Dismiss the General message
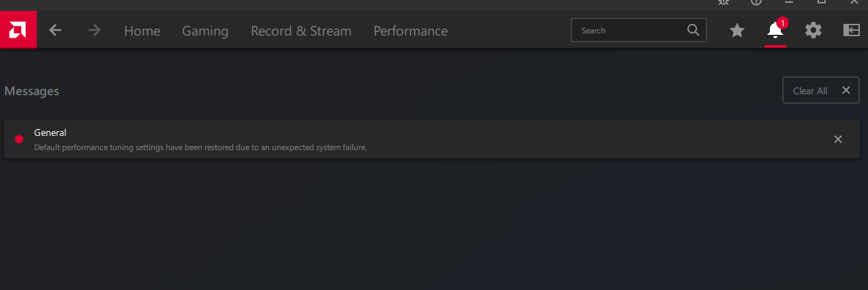The height and width of the screenshot is (290, 868). coord(838,139)
